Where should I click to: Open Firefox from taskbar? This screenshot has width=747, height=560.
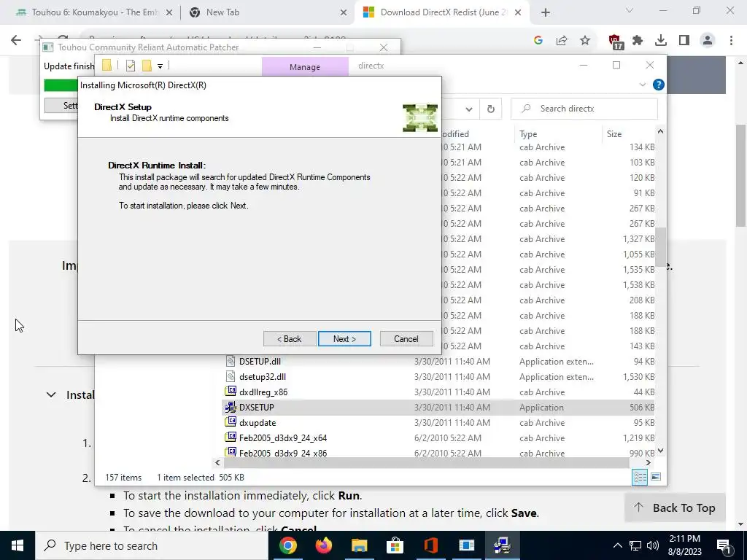[324, 545]
